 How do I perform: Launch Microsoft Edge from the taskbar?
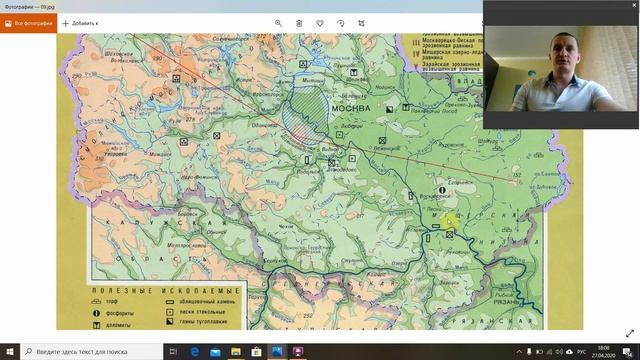click(x=195, y=351)
